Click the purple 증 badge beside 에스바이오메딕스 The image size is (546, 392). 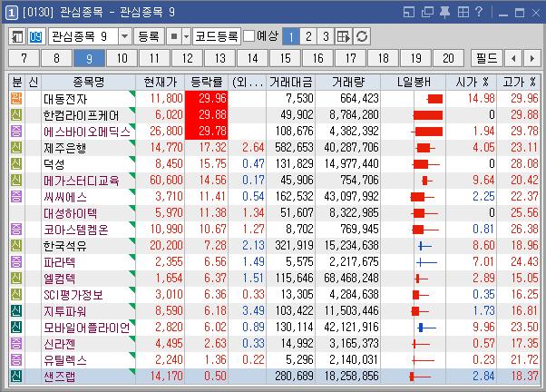coord(16,132)
